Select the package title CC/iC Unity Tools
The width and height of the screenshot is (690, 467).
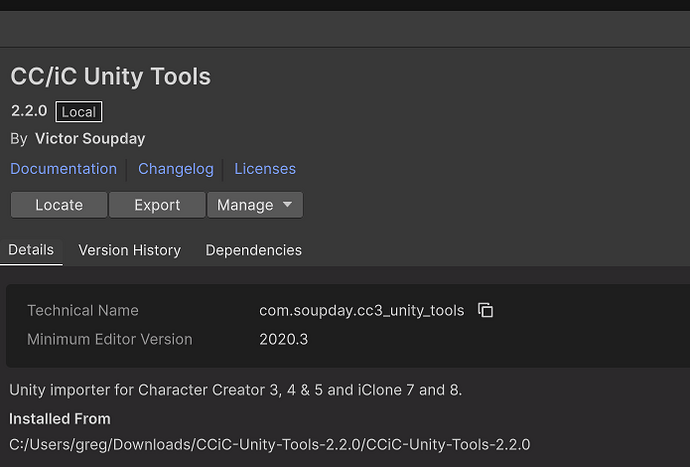pyautogui.click(x=110, y=76)
